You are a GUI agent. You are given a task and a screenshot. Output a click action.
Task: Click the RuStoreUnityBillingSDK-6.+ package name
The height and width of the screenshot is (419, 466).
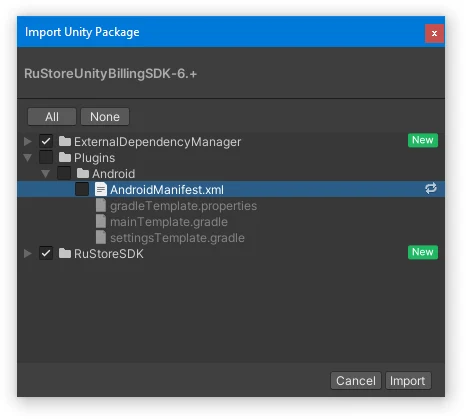[110, 74]
